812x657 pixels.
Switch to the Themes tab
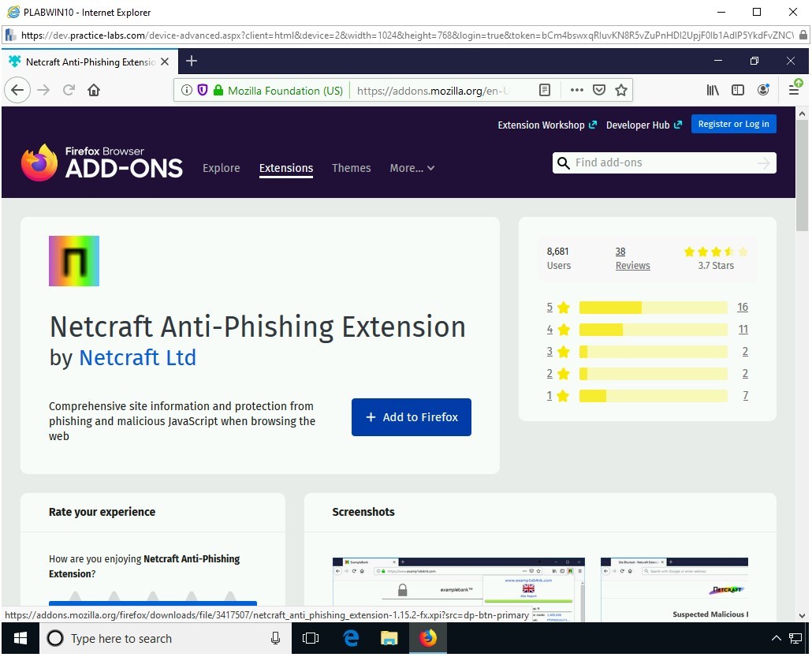(x=351, y=168)
